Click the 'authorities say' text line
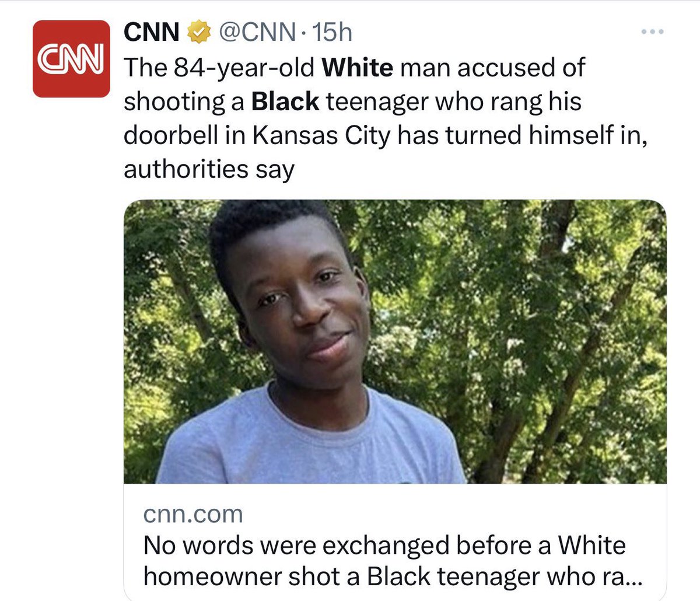This screenshot has height=601, width=700. pos(209,170)
